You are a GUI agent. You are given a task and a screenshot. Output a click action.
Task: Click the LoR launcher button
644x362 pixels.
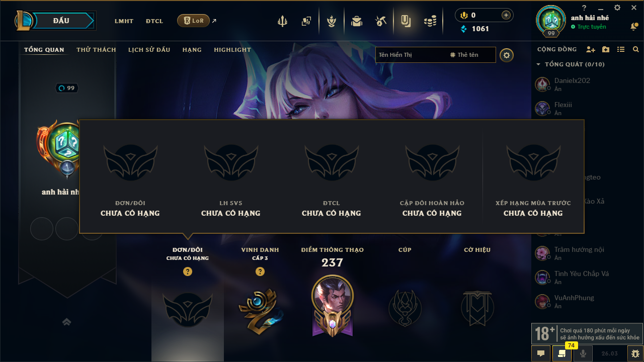[194, 21]
